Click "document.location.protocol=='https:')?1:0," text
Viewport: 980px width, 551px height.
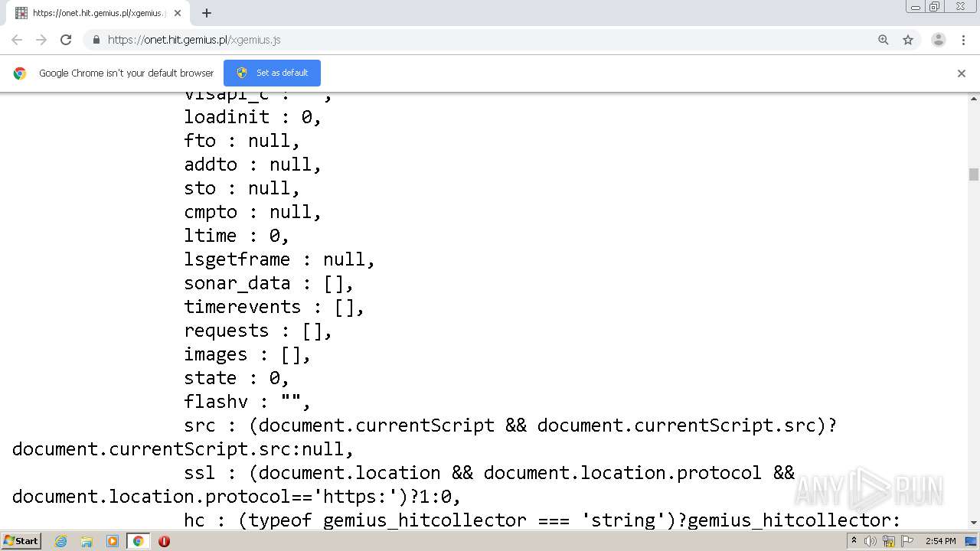[x=237, y=497]
